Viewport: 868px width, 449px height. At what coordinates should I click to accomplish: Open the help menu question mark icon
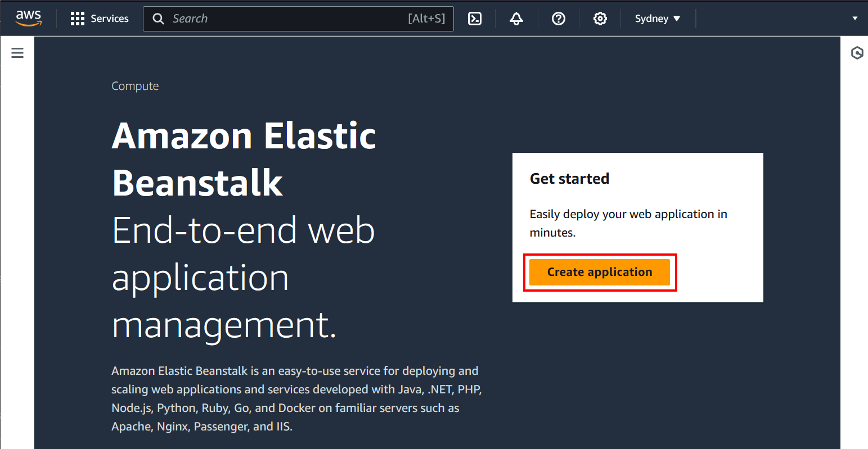pyautogui.click(x=558, y=18)
